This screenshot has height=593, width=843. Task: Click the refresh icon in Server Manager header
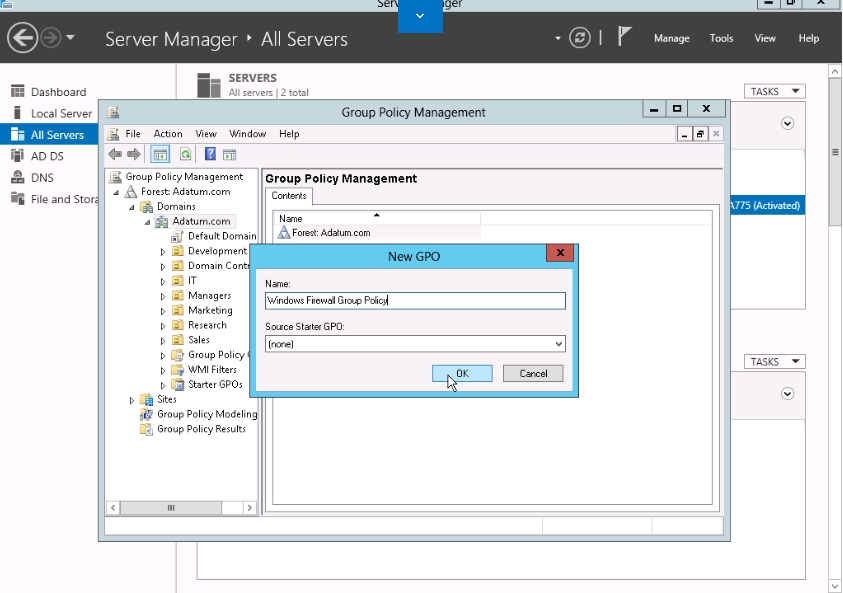tap(580, 38)
